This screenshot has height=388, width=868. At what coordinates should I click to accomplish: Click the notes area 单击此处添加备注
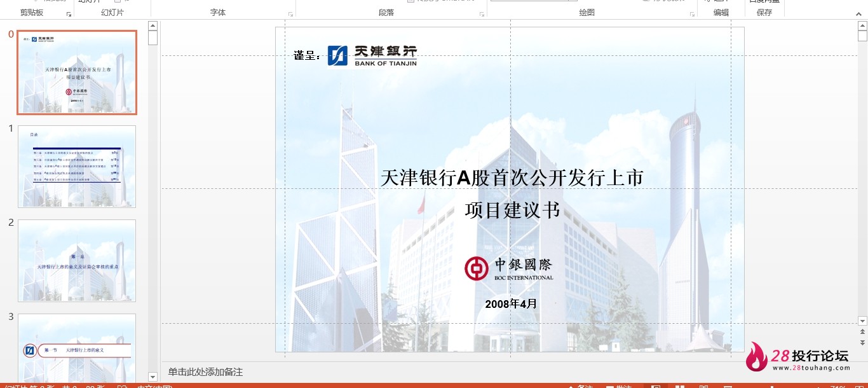205,372
